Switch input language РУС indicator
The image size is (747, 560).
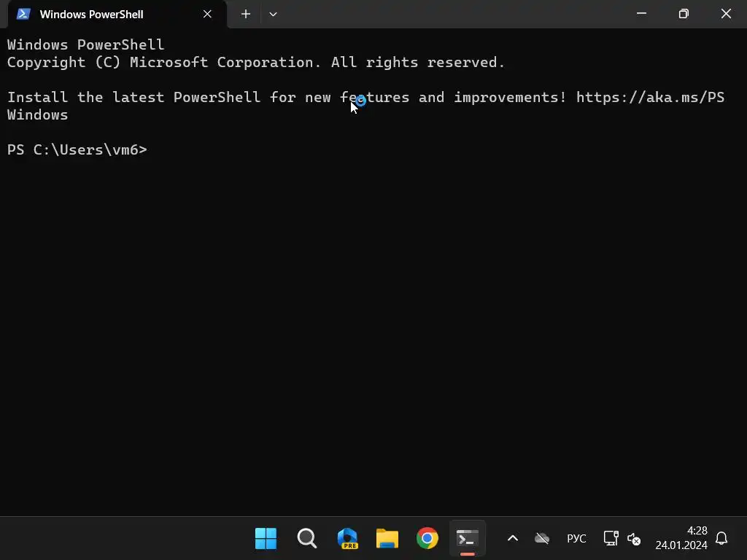point(576,539)
